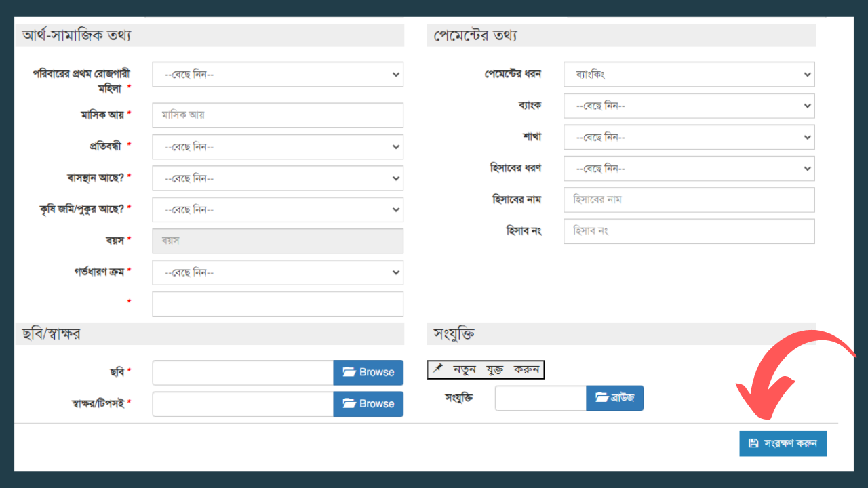The image size is (868, 488).
Task: Click Browse button for স্বাক্ষর/টিপসই upload
Action: click(x=368, y=403)
